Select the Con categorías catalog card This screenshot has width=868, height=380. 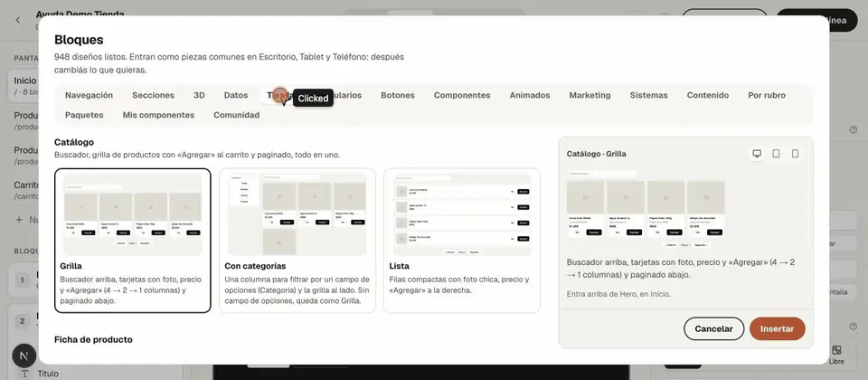click(x=297, y=241)
